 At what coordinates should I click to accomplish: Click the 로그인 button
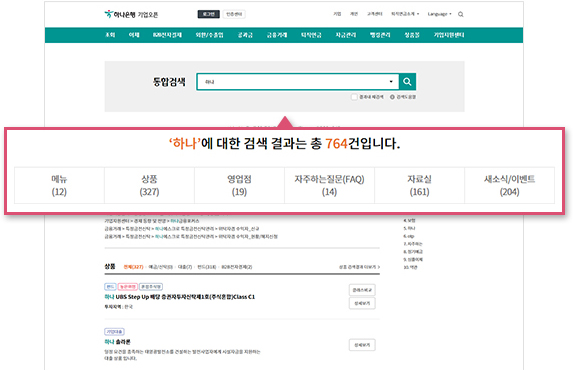coord(208,14)
